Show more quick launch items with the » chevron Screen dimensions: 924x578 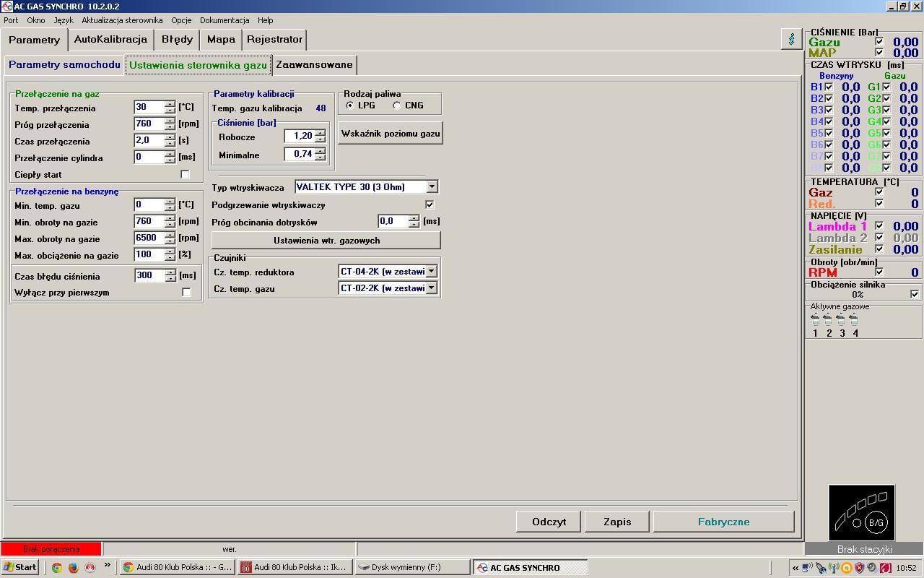[x=108, y=565]
